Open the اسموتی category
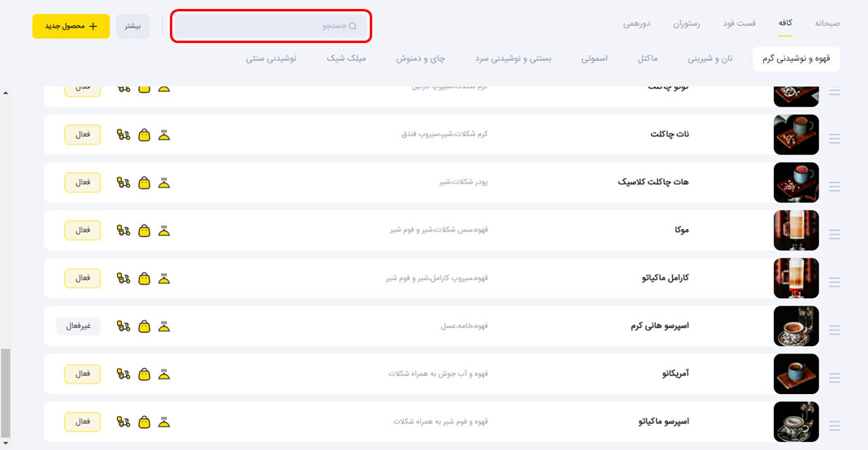Viewport: 868px width, 450px height. click(594, 58)
